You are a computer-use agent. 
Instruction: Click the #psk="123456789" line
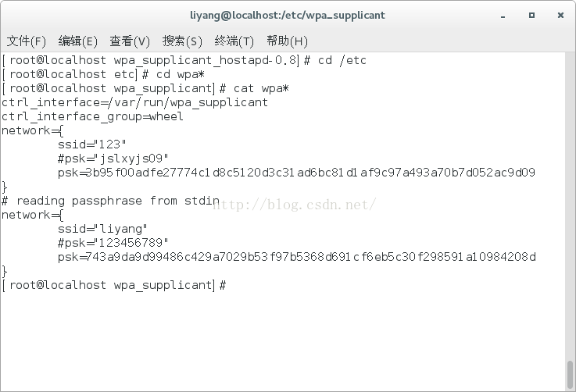coord(113,243)
